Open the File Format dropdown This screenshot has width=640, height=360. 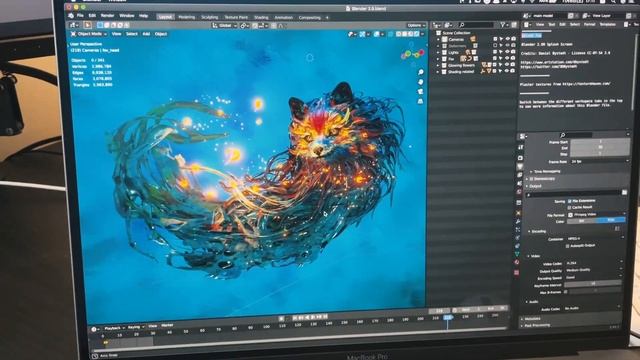tap(597, 214)
